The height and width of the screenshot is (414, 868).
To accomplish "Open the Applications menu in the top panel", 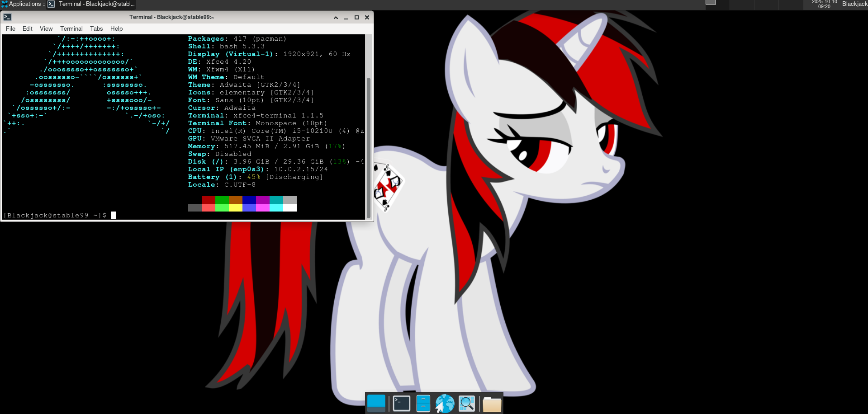I will [23, 4].
